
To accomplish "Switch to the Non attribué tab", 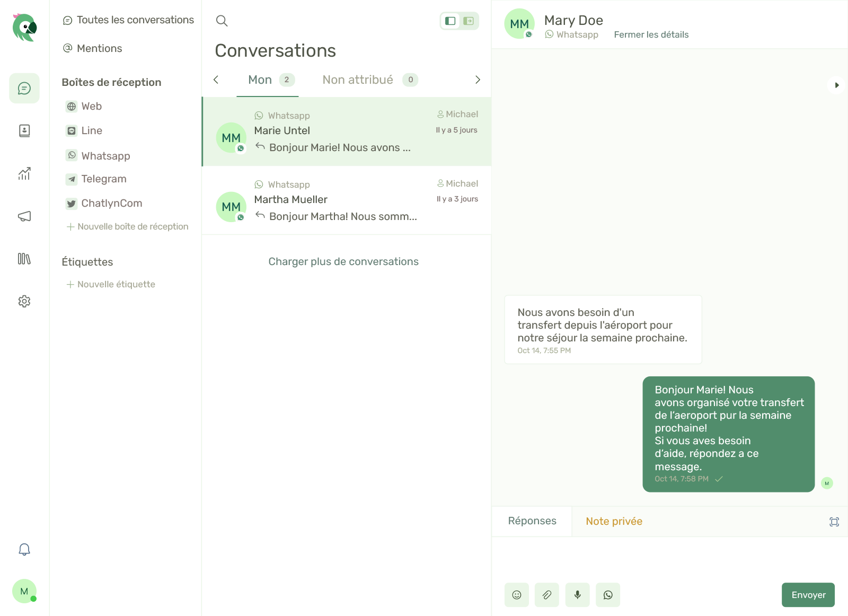I will click(x=358, y=80).
